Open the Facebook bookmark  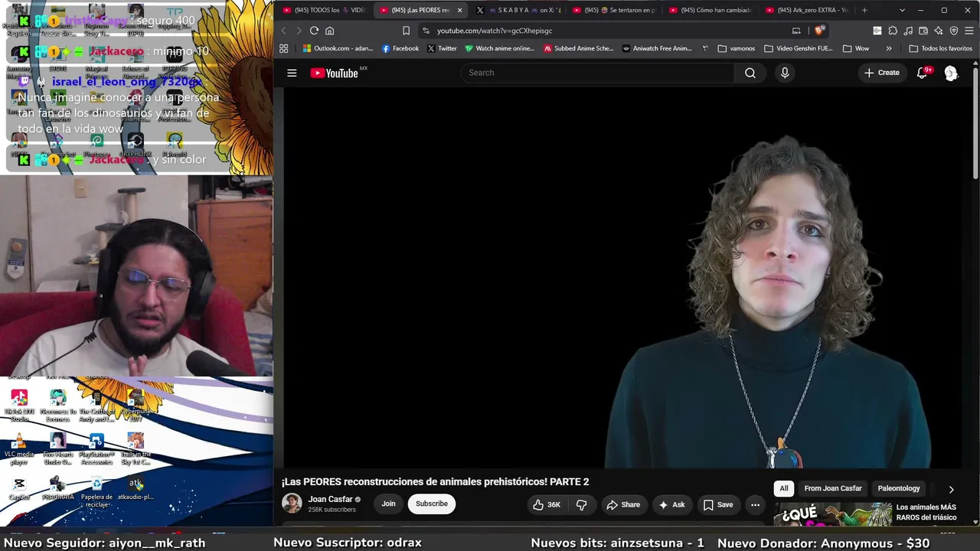click(x=400, y=48)
